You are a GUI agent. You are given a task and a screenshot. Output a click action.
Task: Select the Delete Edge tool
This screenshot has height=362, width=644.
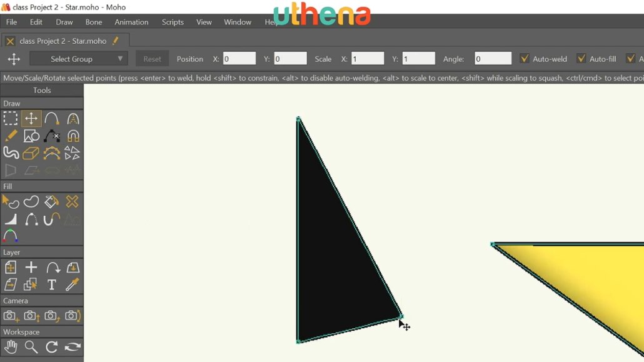[x=52, y=136]
